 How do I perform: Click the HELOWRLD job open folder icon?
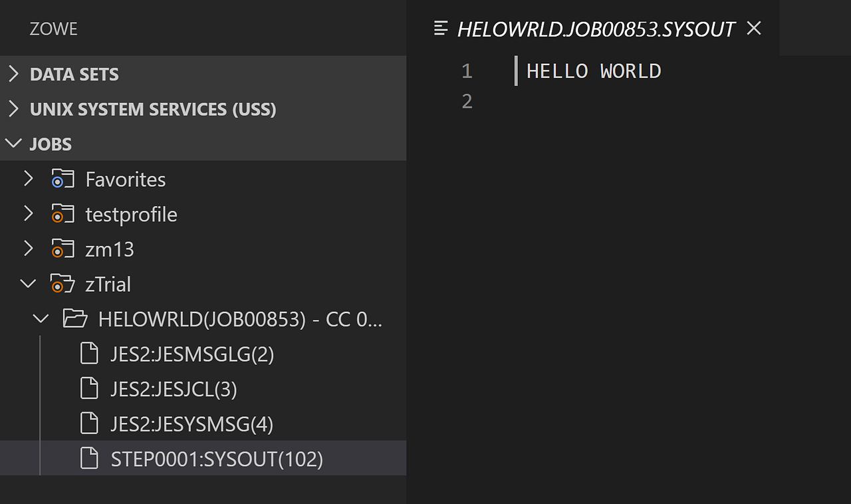[75, 319]
